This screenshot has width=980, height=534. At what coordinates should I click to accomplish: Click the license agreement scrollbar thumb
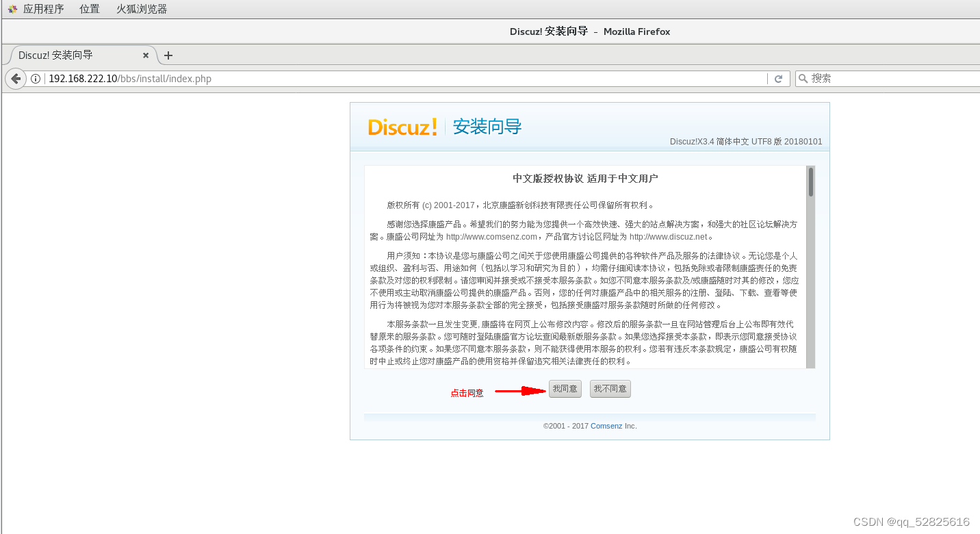point(811,182)
